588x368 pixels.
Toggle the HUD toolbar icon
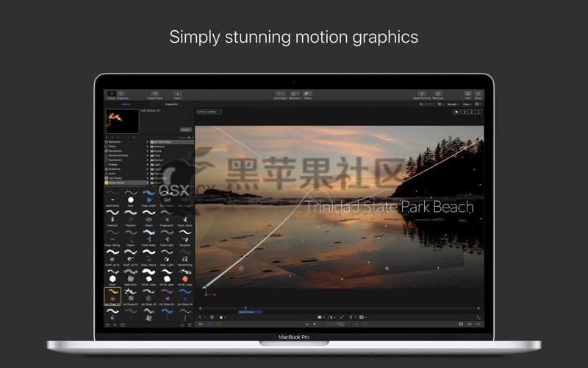pyautogui.click(x=467, y=95)
